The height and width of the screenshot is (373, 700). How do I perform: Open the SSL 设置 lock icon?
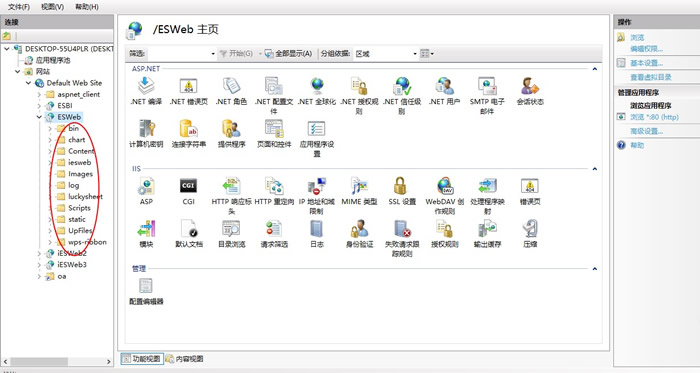tap(400, 186)
